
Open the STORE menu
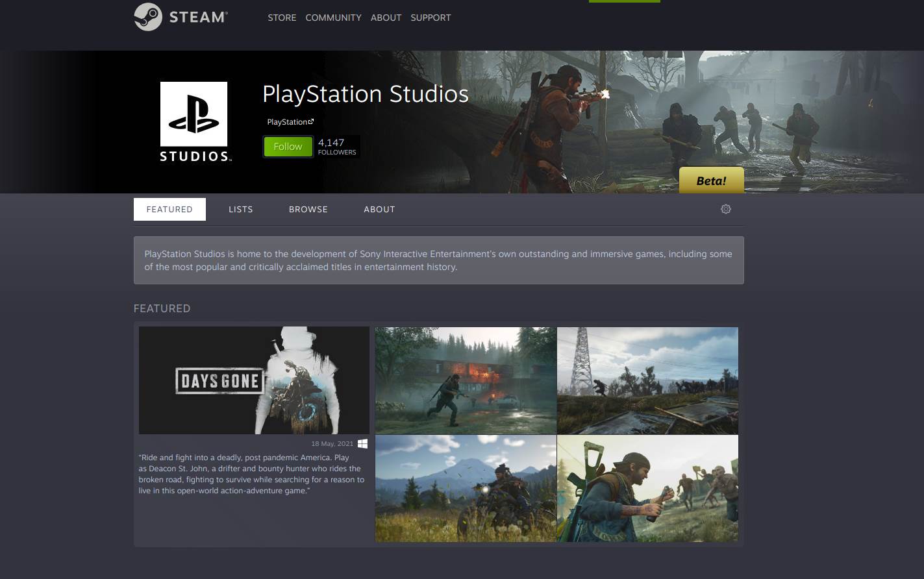click(x=282, y=18)
